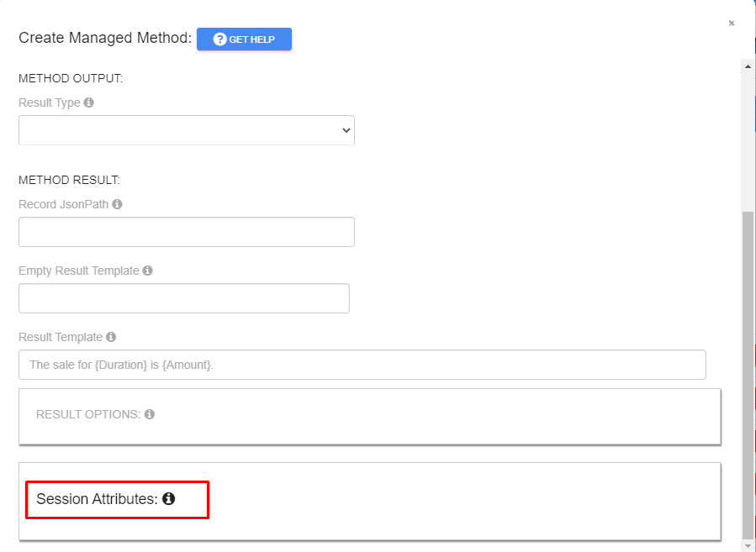Open the Result Template info tooltip icon

[x=111, y=337]
